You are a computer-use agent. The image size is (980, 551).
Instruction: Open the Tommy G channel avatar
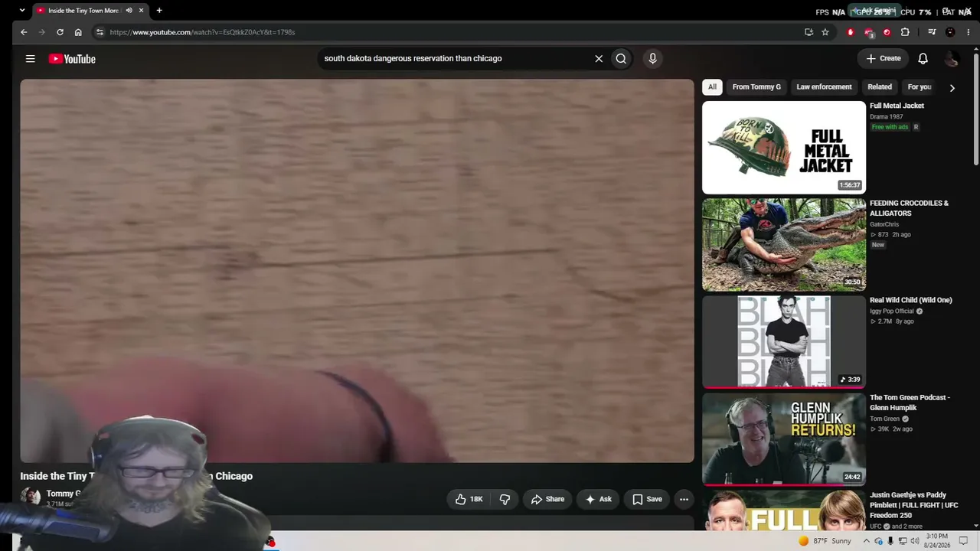(31, 497)
